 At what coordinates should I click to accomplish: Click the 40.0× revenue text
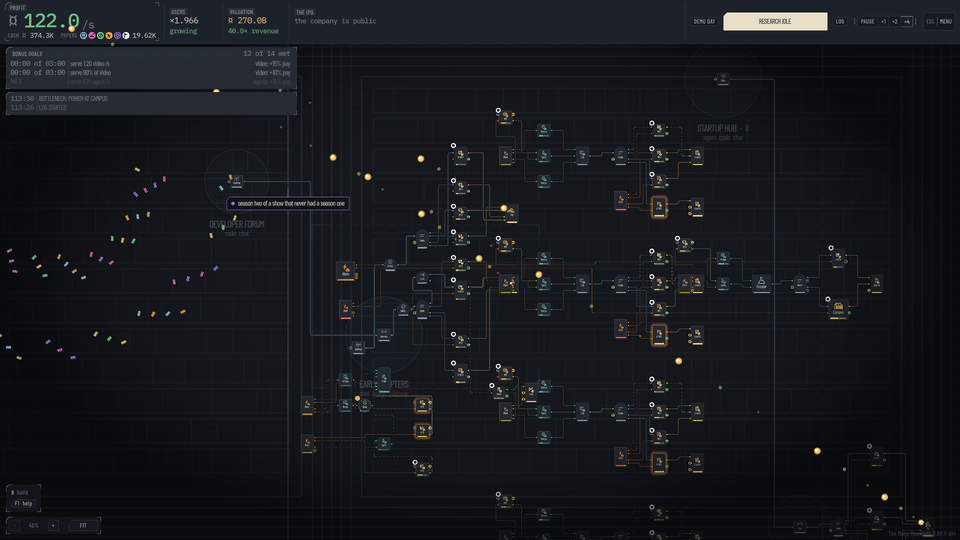click(x=253, y=31)
